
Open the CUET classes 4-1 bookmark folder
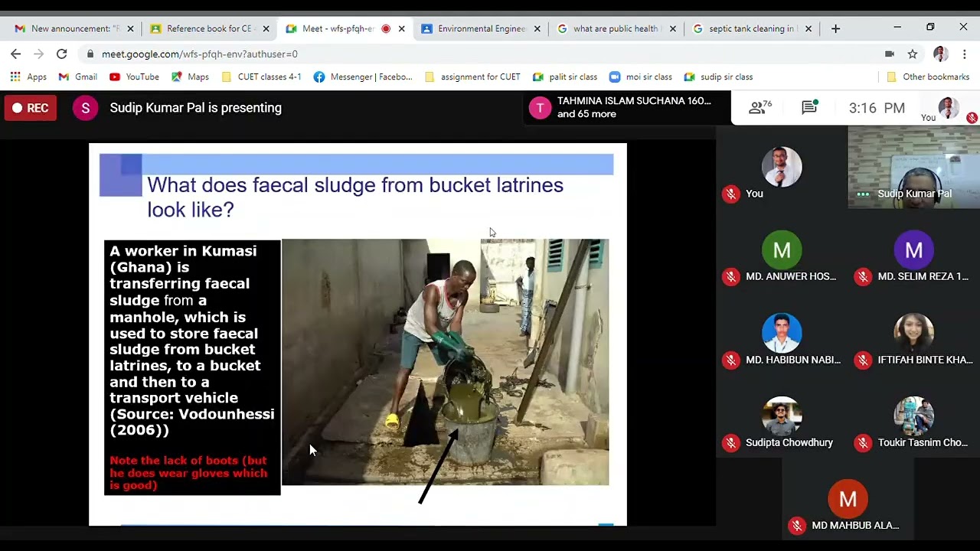pos(261,77)
